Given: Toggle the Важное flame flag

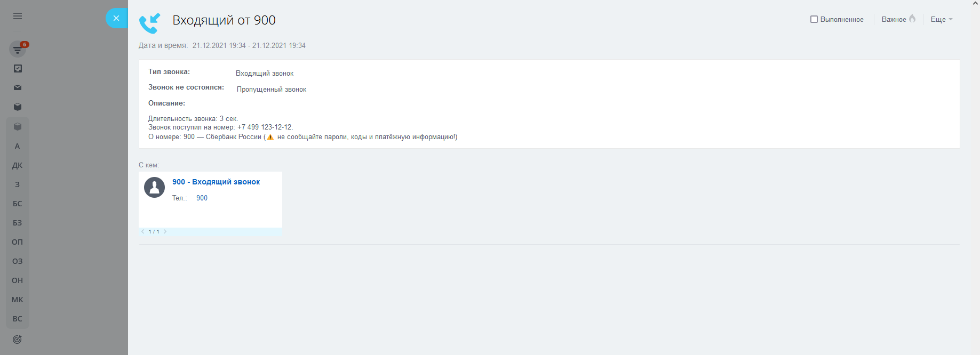Looking at the screenshot, I should pos(898,19).
